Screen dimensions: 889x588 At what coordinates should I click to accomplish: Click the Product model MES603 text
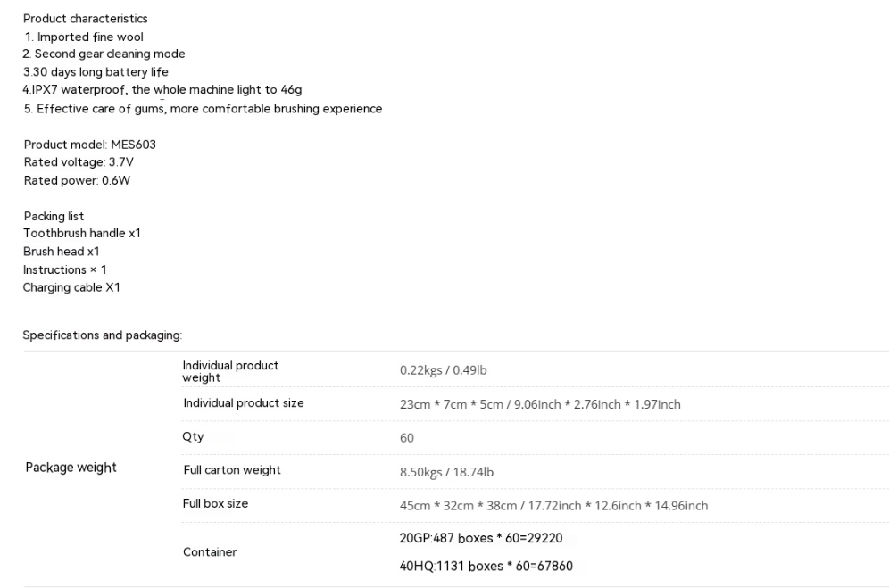point(89,145)
